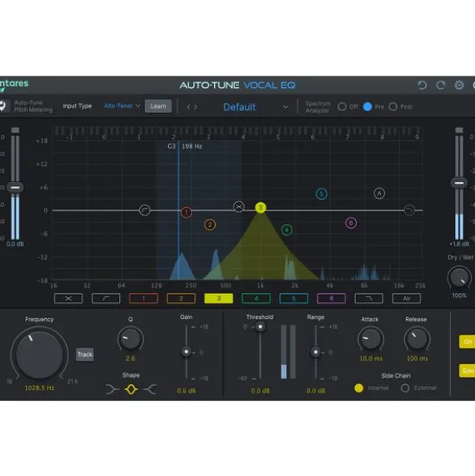Screen dimensions: 475x476
Task: Click the undo arrow icon
Action: [422, 85]
